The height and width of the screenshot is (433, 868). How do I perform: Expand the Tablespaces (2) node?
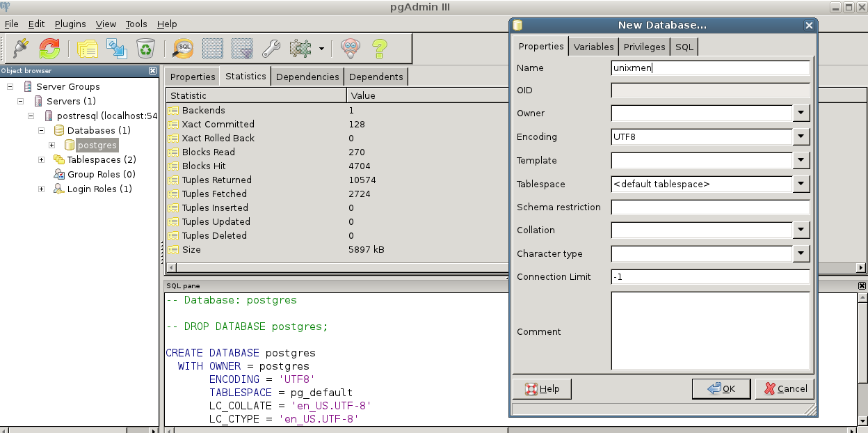click(42, 159)
